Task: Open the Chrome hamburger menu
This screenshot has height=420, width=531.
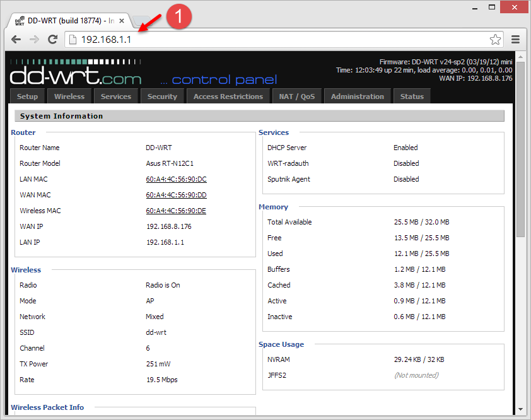Action: tap(515, 40)
